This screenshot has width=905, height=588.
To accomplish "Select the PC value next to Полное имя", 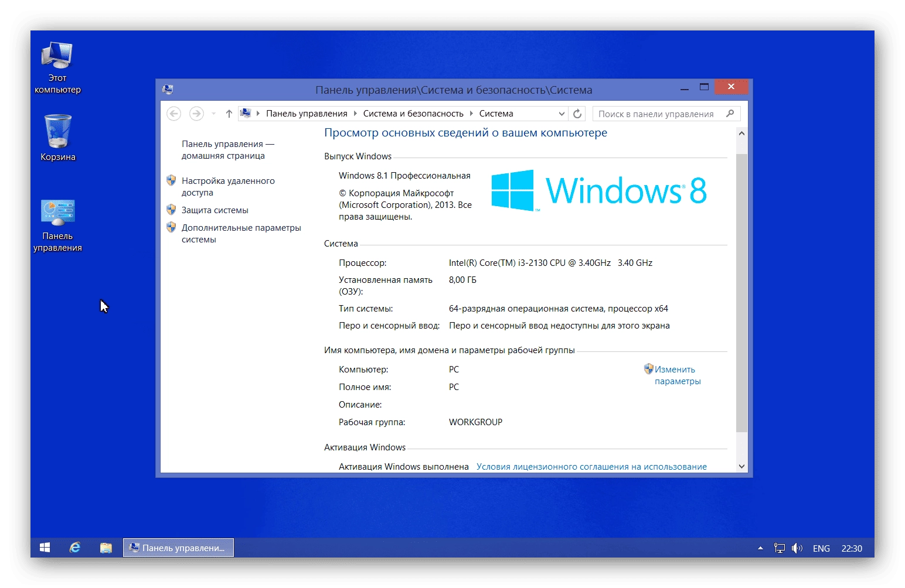I will pyautogui.click(x=454, y=387).
